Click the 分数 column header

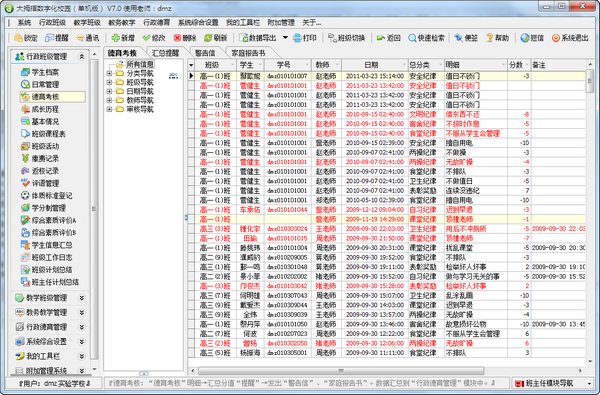point(519,65)
